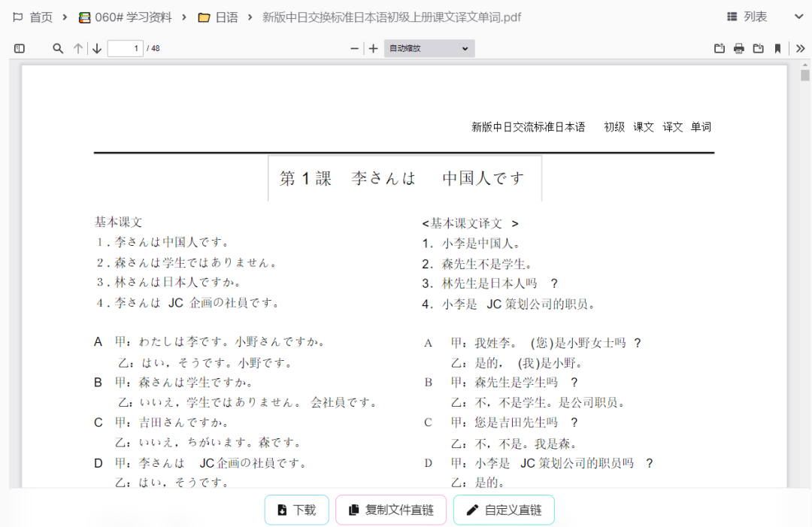This screenshot has width=812, height=527.
Task: Open the current bookmark icon in the toolbar
Action: (777, 48)
